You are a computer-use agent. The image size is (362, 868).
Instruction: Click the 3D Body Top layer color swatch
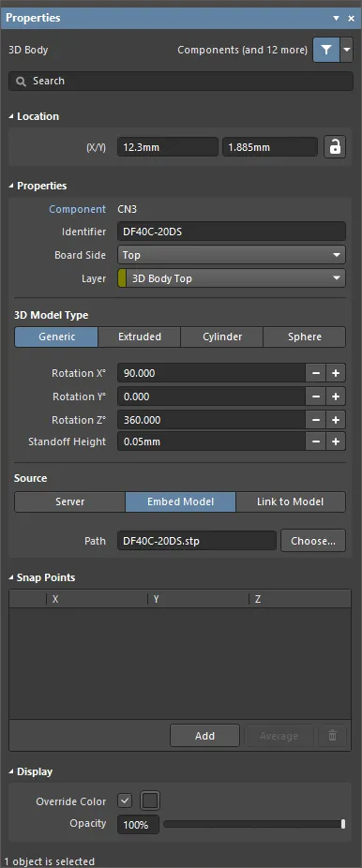(x=122, y=278)
